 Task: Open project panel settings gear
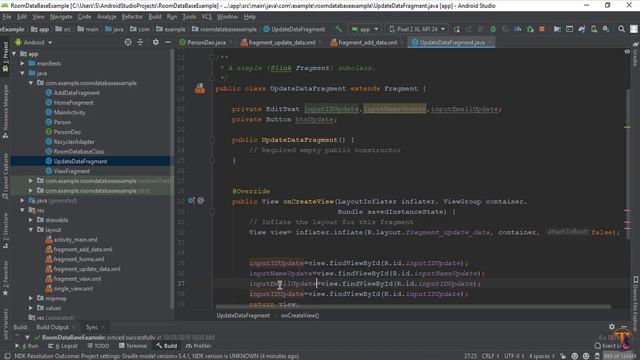[x=156, y=42]
